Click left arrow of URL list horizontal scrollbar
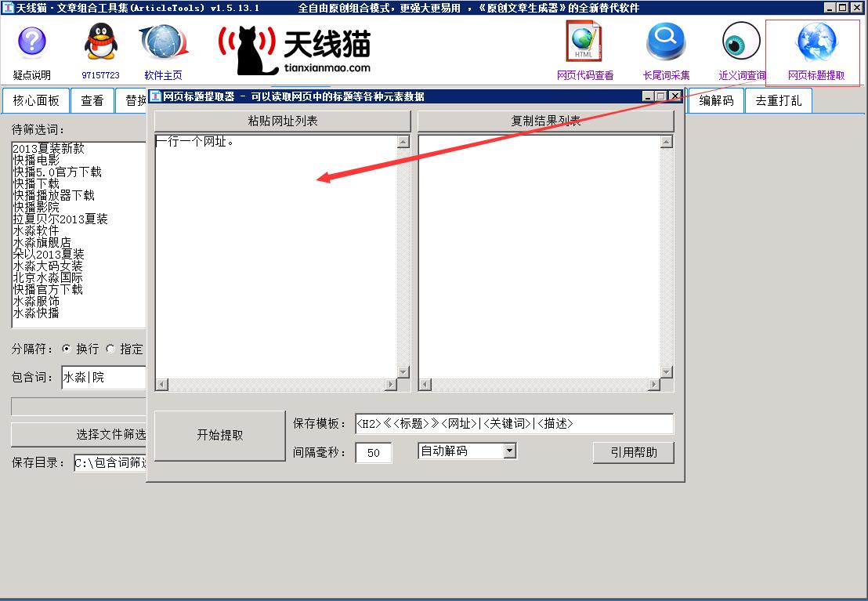Image resolution: width=868 pixels, height=601 pixels. coord(162,384)
